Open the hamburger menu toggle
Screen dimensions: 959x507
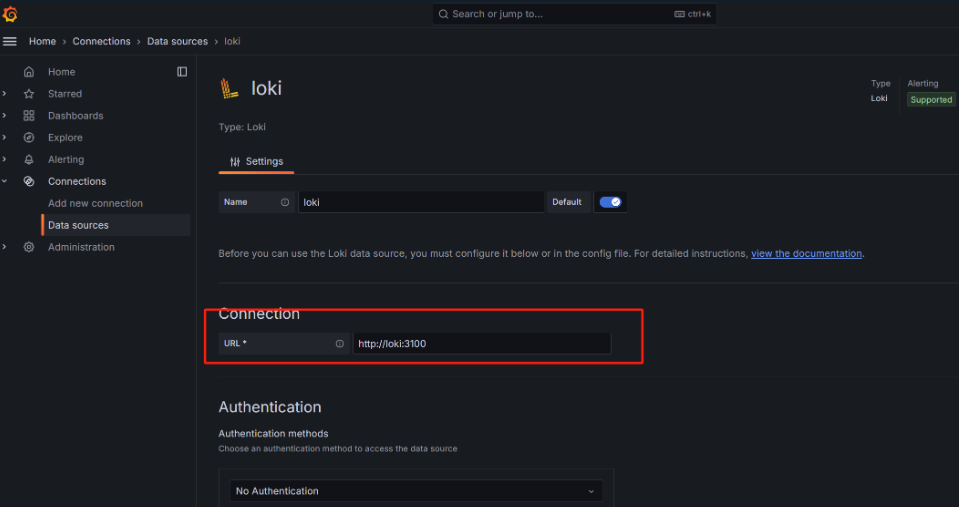point(10,42)
